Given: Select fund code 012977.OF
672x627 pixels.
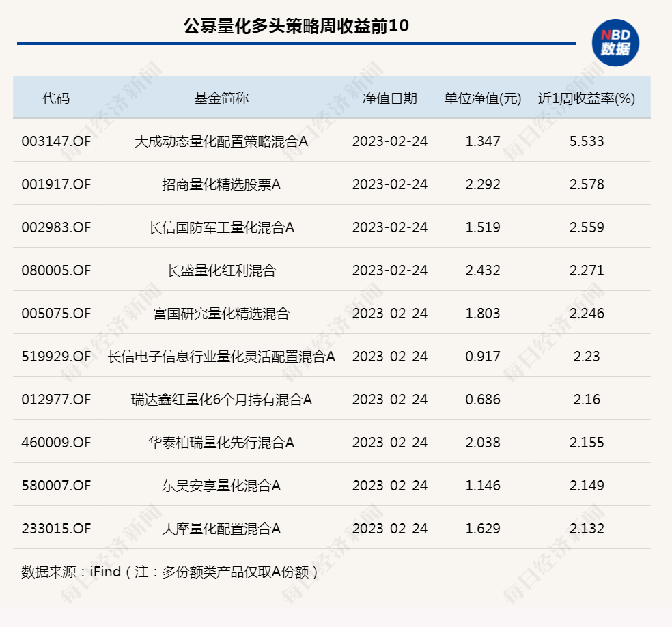Looking at the screenshot, I should tap(56, 400).
